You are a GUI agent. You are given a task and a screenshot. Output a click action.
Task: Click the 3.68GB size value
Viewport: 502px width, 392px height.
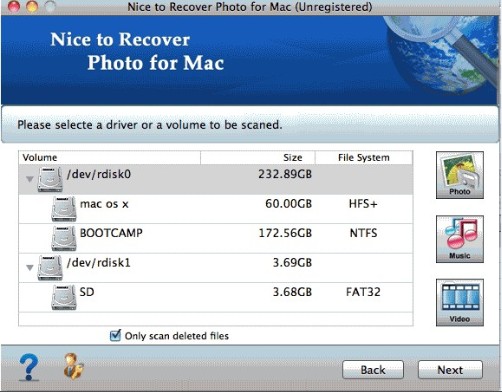[292, 292]
